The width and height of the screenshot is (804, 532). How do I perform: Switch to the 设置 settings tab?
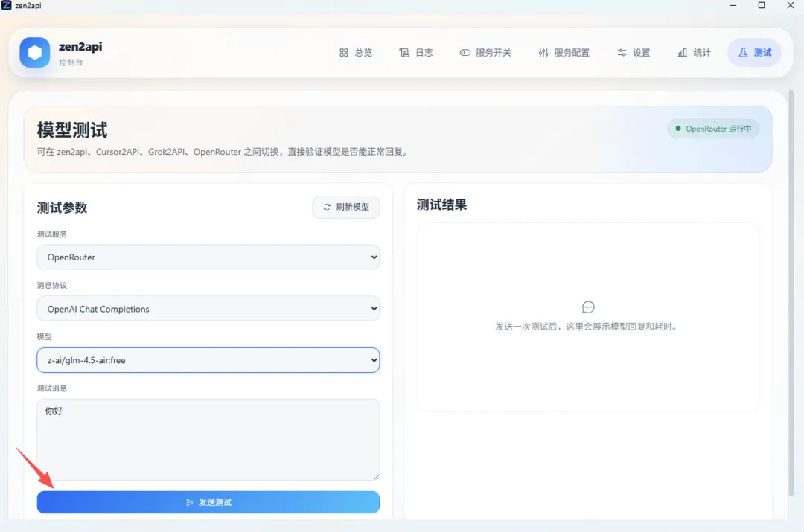[634, 52]
